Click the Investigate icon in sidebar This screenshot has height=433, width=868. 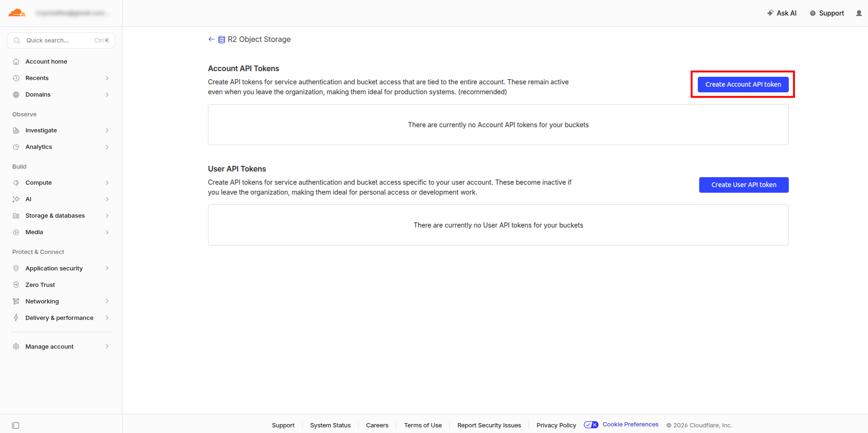click(16, 131)
